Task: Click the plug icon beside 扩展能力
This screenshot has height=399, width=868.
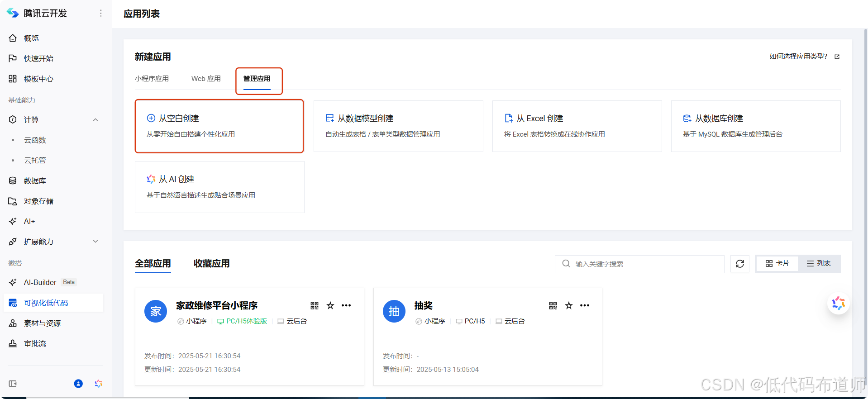Action: [x=13, y=242]
